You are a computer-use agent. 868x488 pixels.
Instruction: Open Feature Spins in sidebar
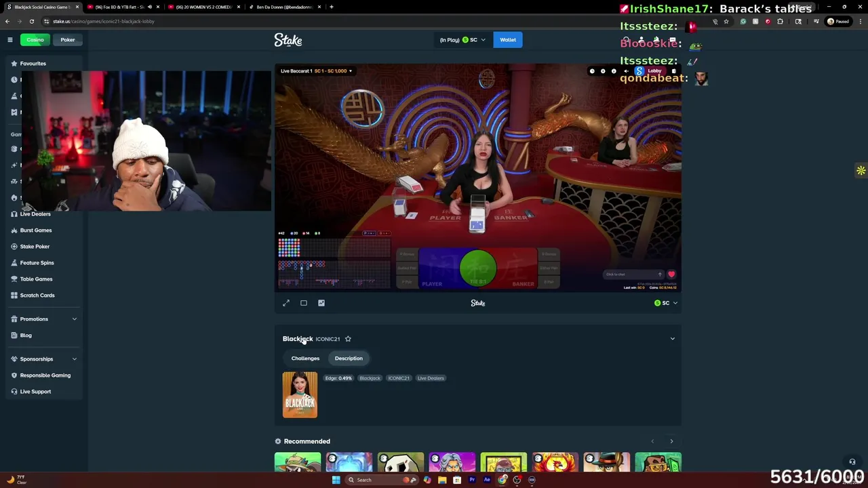point(37,263)
